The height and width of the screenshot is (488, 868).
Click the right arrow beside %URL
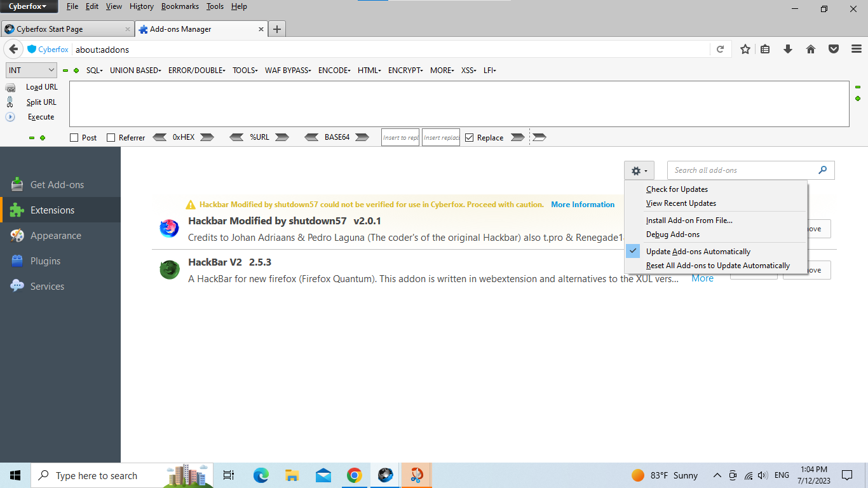tap(282, 137)
